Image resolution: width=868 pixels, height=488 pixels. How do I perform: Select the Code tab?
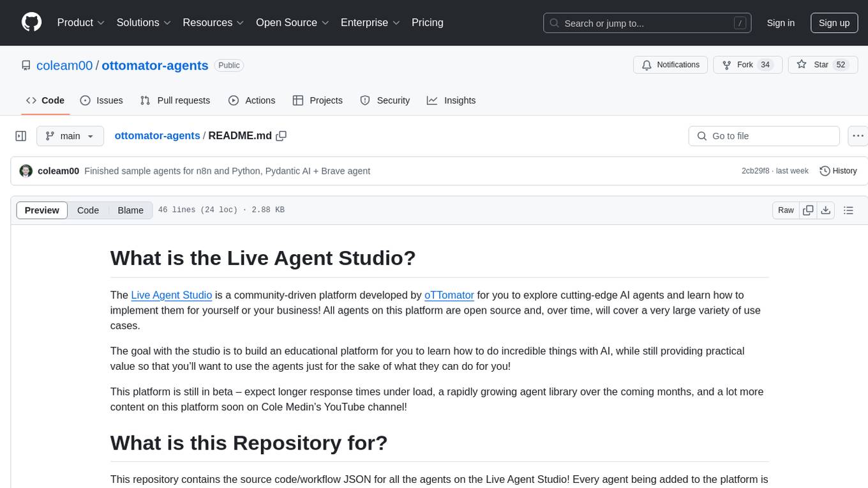tap(45, 100)
